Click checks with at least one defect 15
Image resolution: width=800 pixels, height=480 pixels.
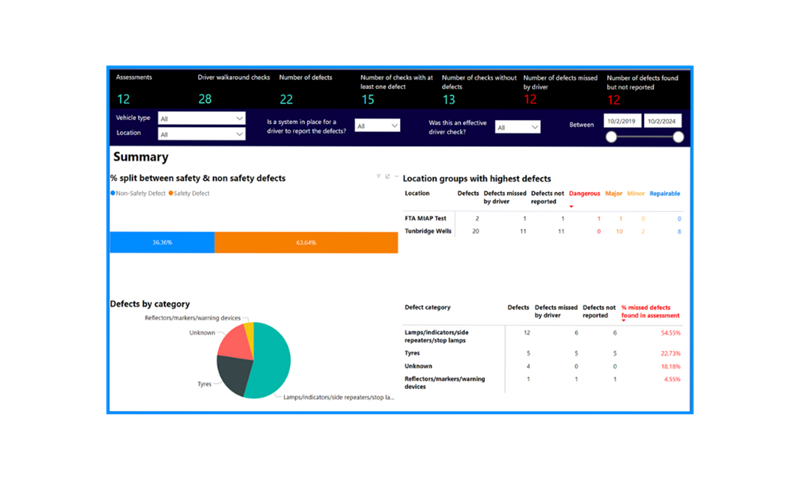coord(368,99)
